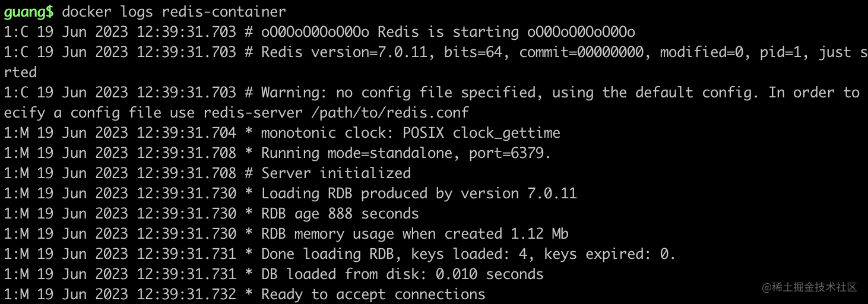Click the "RDB memory usage when created" line
Viewport: 868px width, 304px height.
415,234
